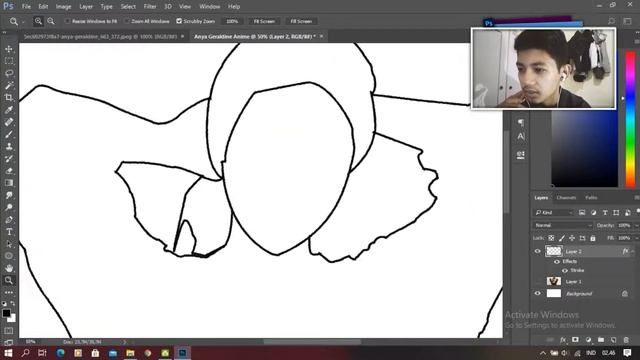Select the History Brush tool
The image size is (640, 360).
[x=9, y=159]
